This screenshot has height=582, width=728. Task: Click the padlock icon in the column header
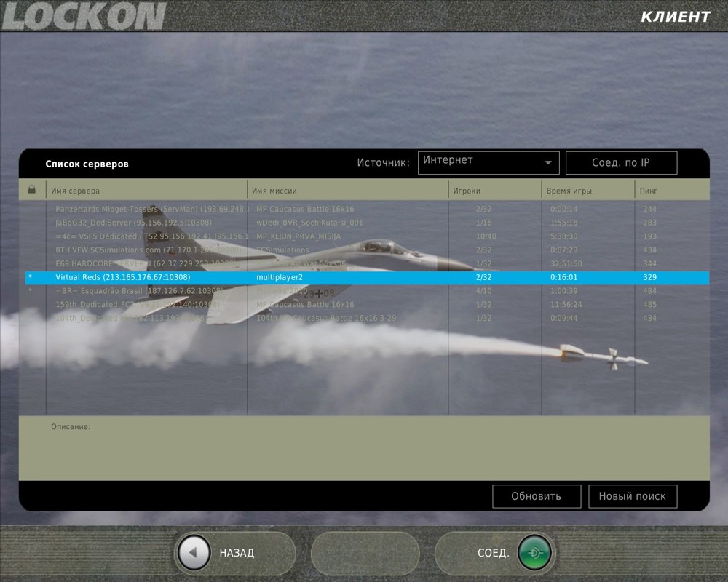pyautogui.click(x=31, y=189)
